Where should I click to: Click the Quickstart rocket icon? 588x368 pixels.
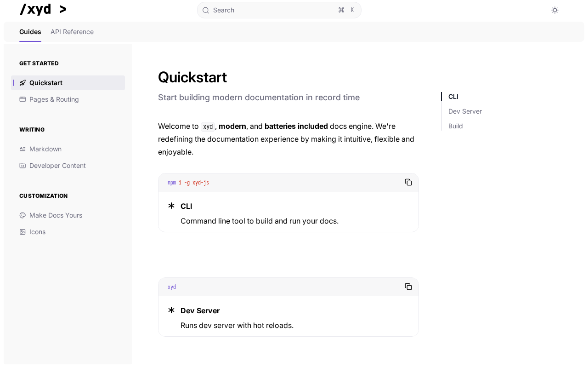(x=23, y=83)
